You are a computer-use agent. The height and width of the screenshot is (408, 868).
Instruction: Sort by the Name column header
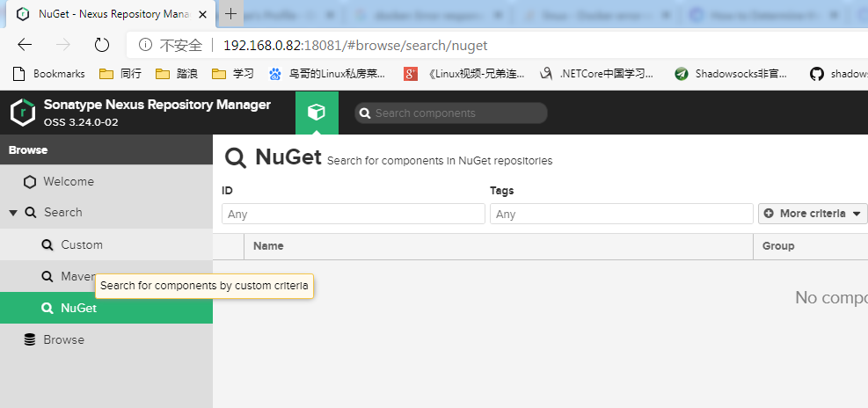pos(499,246)
